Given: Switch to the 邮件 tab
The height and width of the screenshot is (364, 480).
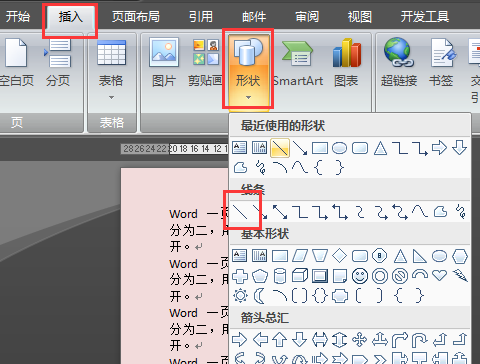Looking at the screenshot, I should pyautogui.click(x=254, y=17).
